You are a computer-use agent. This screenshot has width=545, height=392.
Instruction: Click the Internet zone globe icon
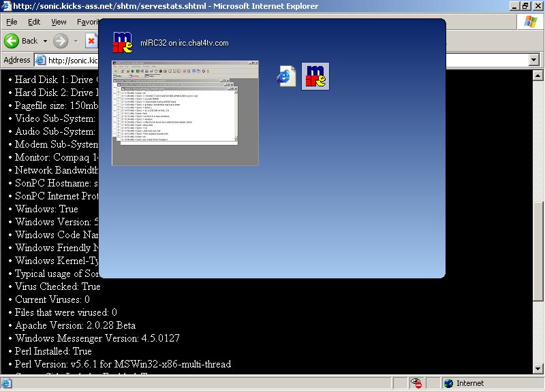tap(448, 383)
